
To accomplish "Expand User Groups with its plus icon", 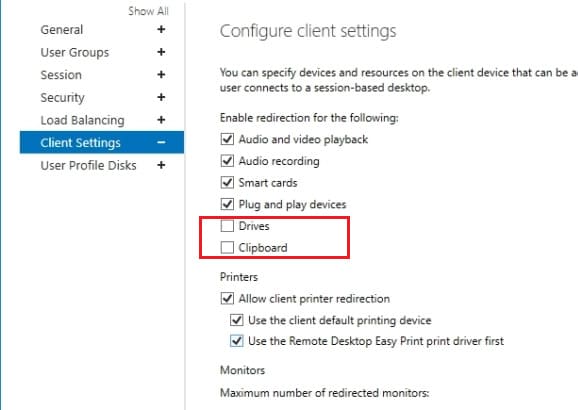I will pos(161,52).
